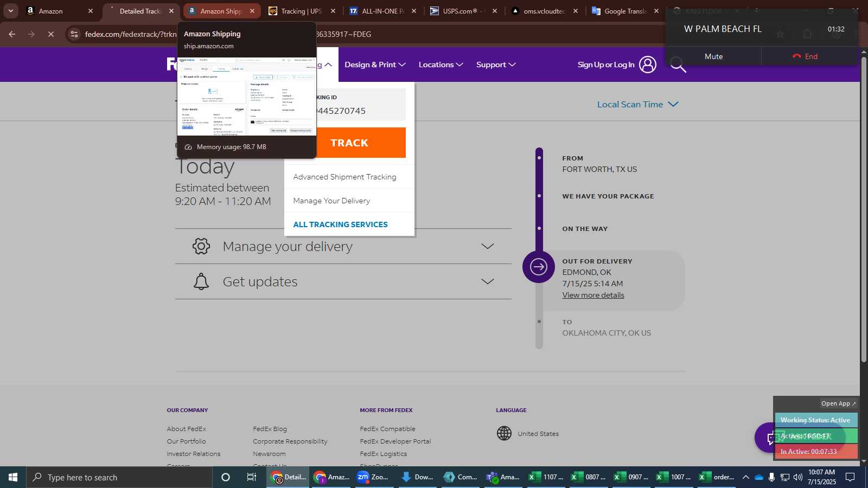Open the order Excel workbook in taskbar
Image resolution: width=868 pixels, height=488 pixels.
[x=717, y=477]
